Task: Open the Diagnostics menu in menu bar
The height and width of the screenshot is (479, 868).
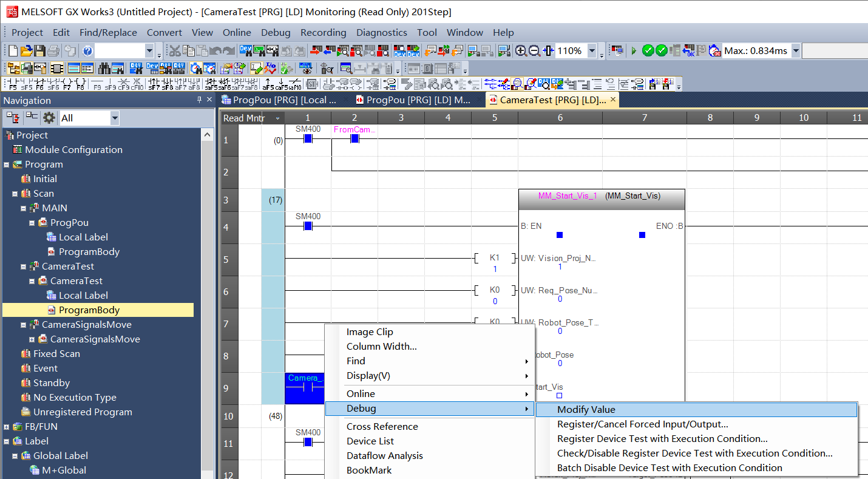Action: [381, 33]
